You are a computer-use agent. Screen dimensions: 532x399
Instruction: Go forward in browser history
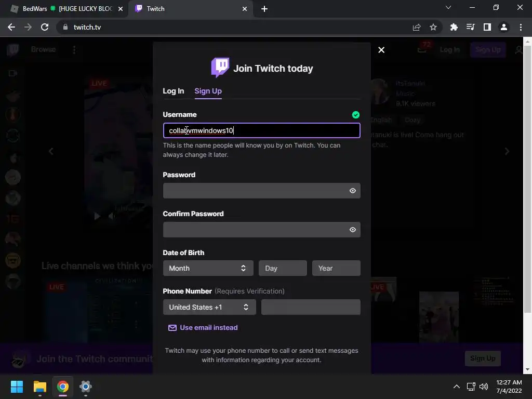coord(28,27)
